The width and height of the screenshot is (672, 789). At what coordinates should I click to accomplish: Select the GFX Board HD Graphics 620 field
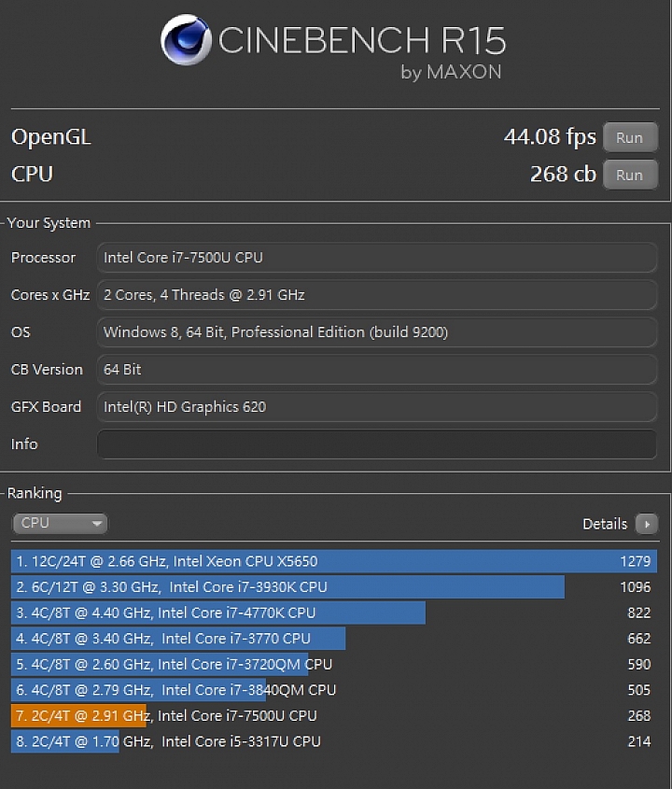point(376,407)
